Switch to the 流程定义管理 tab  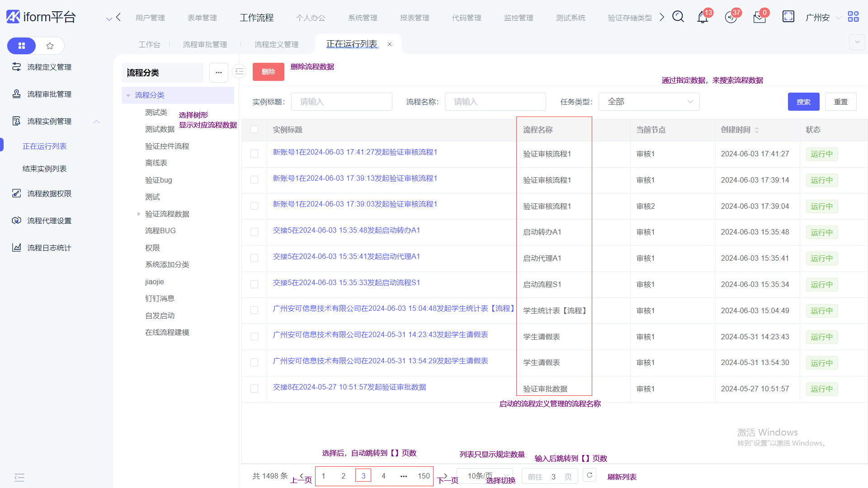coord(276,44)
